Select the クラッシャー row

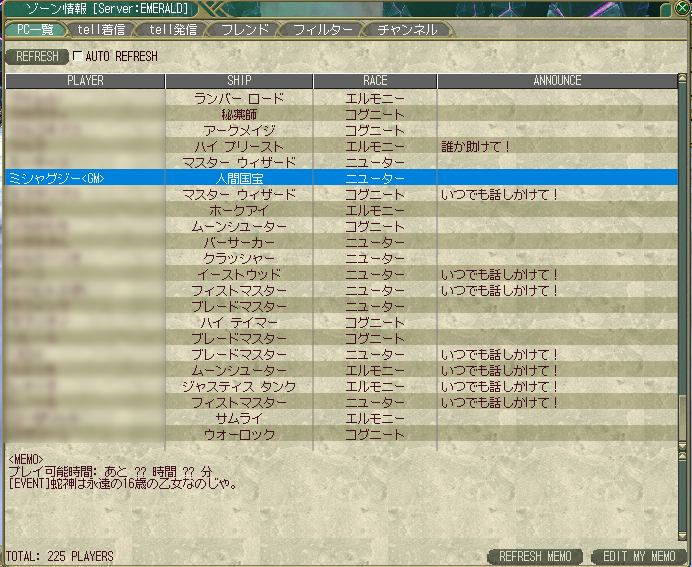(342, 258)
